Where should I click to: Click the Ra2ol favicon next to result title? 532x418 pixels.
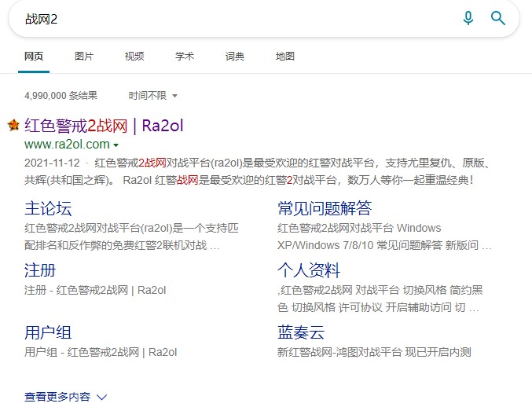tap(13, 125)
